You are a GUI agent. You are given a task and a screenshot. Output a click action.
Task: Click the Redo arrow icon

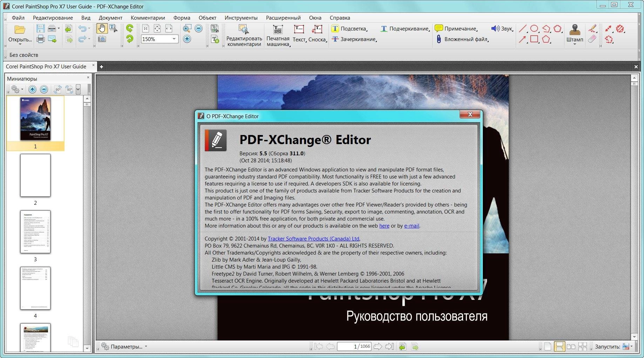pos(82,39)
